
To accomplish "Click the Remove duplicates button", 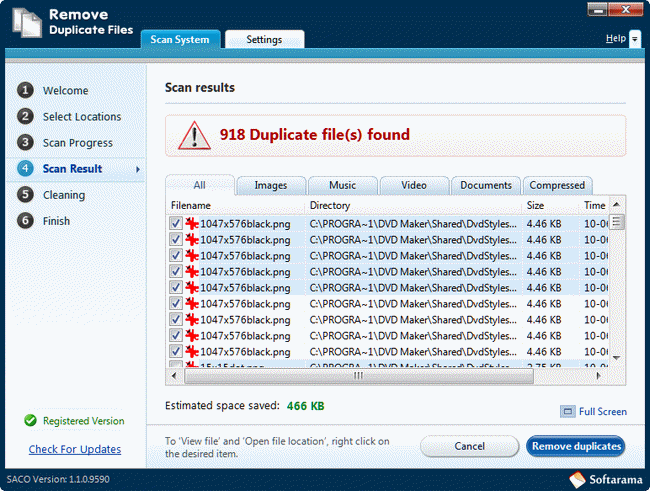I will pyautogui.click(x=576, y=446).
